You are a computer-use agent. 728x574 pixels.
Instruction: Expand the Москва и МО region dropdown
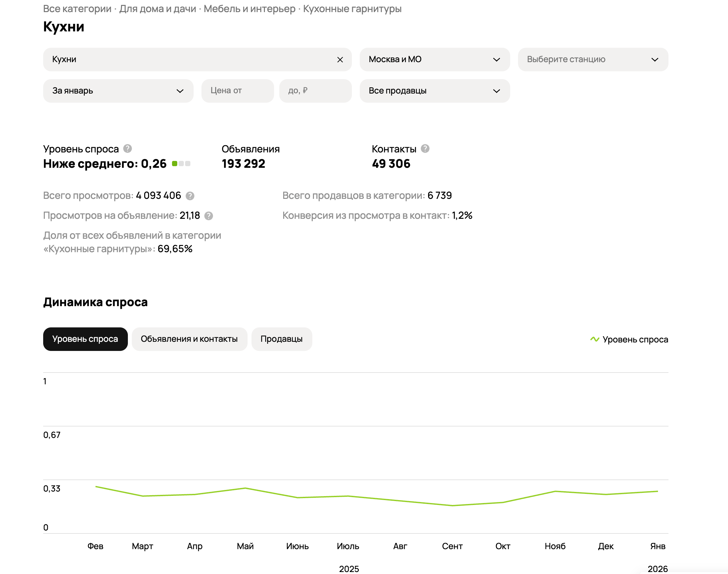point(434,60)
